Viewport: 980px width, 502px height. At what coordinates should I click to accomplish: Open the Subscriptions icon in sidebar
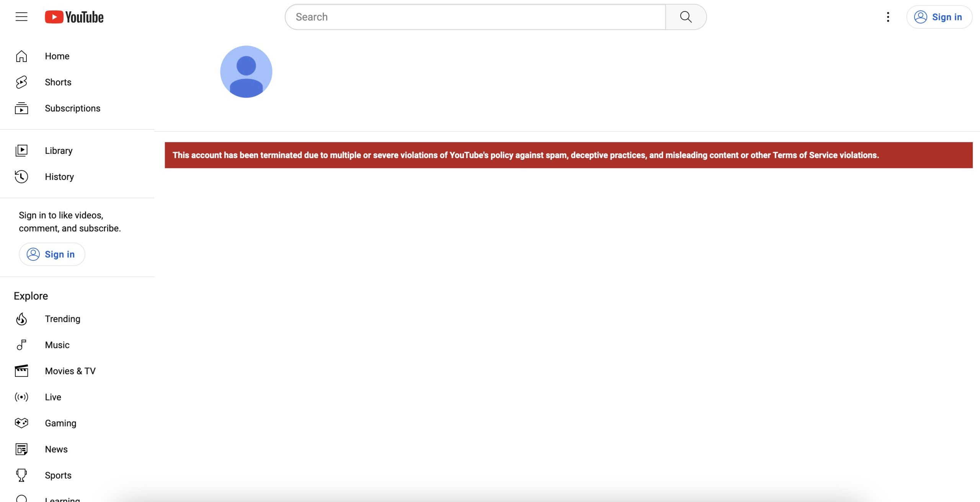pos(21,108)
